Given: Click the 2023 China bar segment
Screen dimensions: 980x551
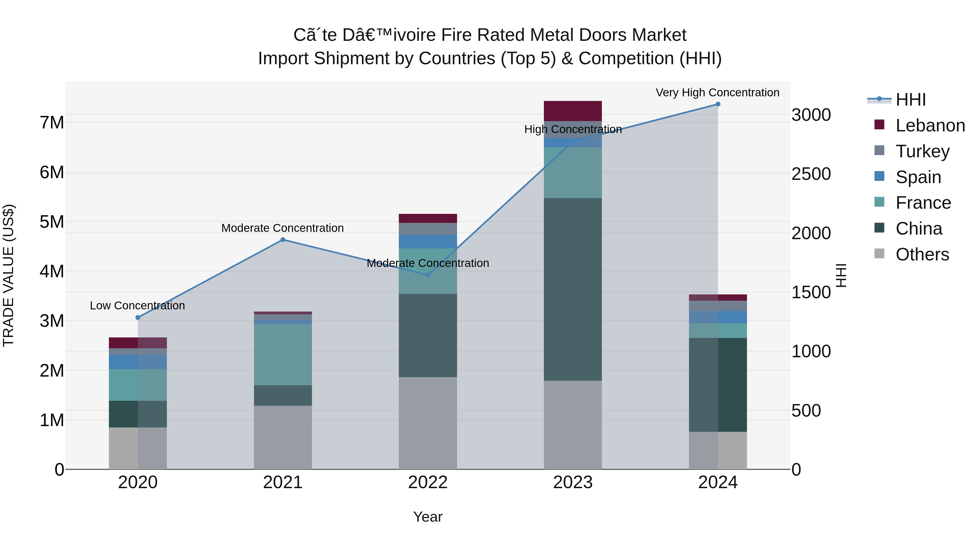Looking at the screenshot, I should [573, 290].
